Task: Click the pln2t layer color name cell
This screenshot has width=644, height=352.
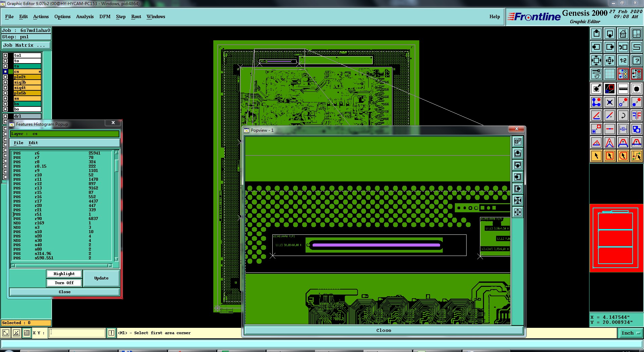Action: 27,77
